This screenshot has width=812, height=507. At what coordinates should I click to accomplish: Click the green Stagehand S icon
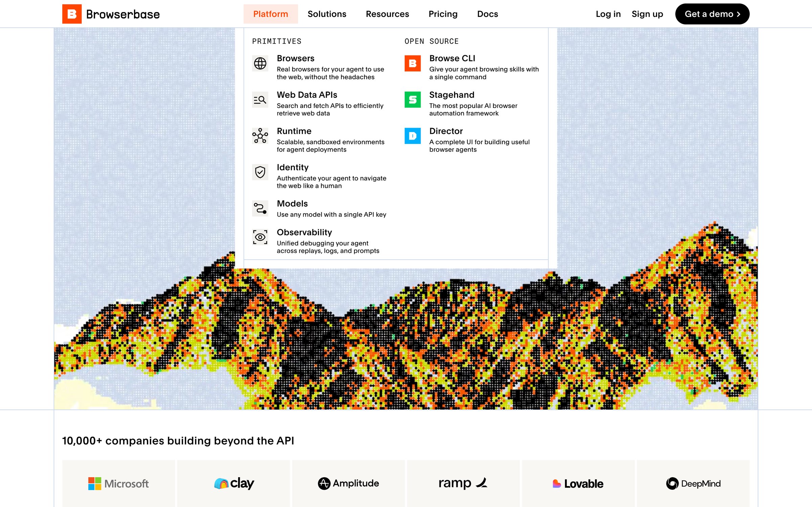[413, 100]
